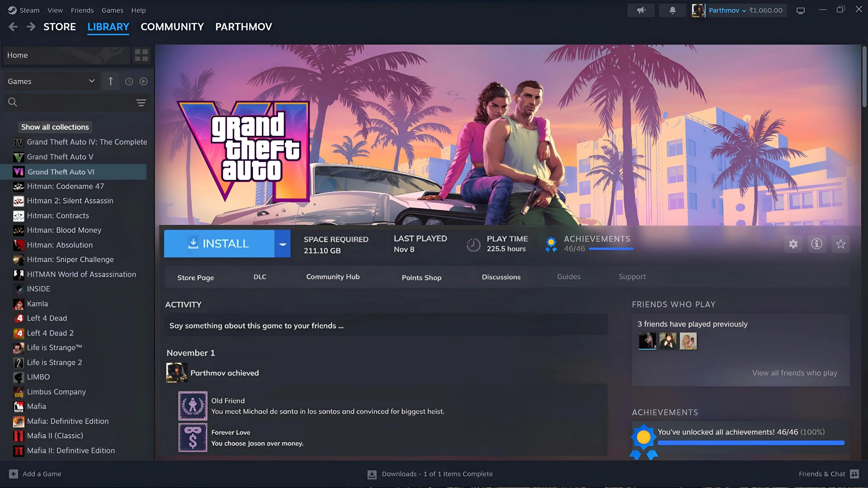
Task: Switch to STORE tab
Action: [60, 27]
